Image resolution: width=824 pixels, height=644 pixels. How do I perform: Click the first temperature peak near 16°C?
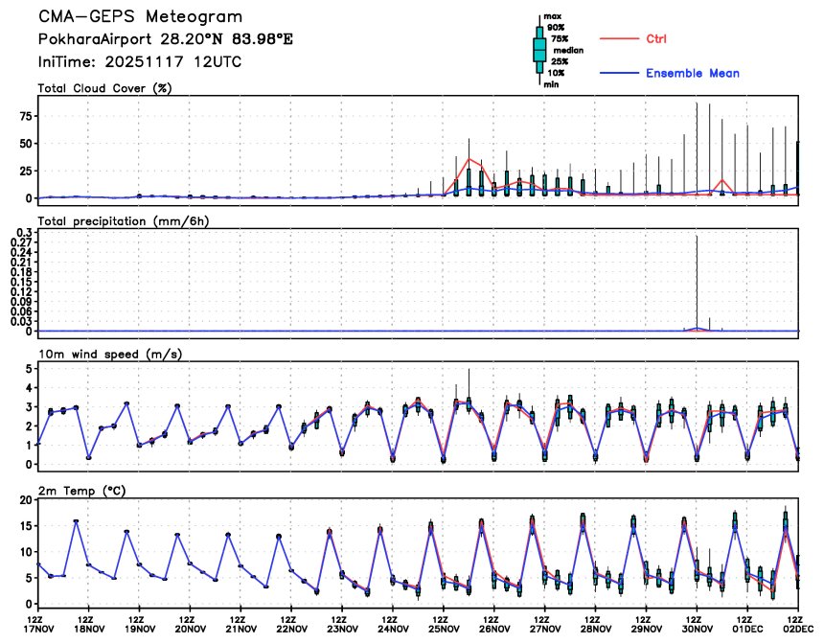coord(77,521)
